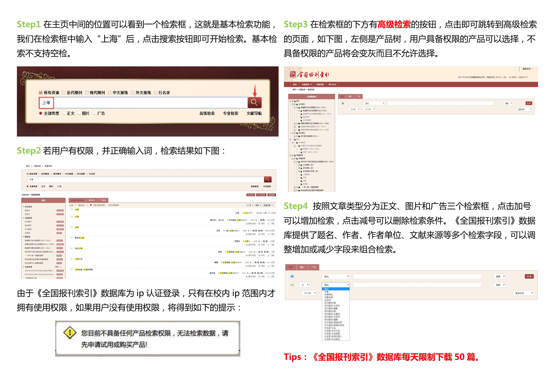Tick checkbox beside result 最近的上海

[72, 238]
